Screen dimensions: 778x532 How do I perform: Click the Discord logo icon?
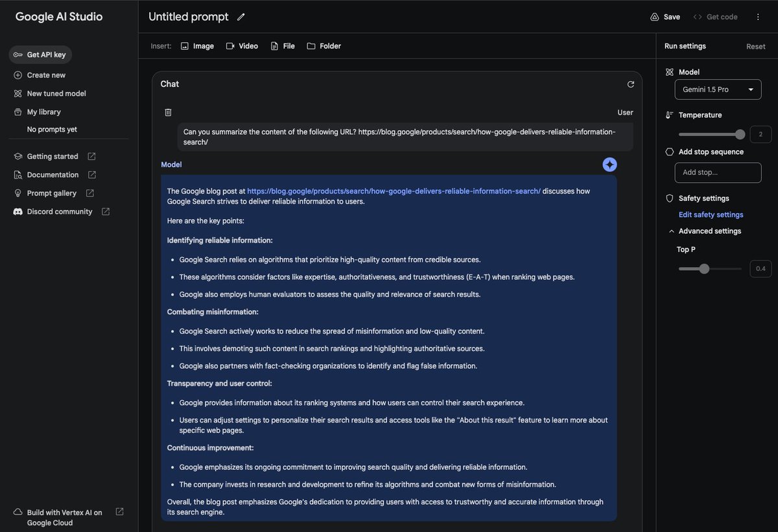point(18,212)
